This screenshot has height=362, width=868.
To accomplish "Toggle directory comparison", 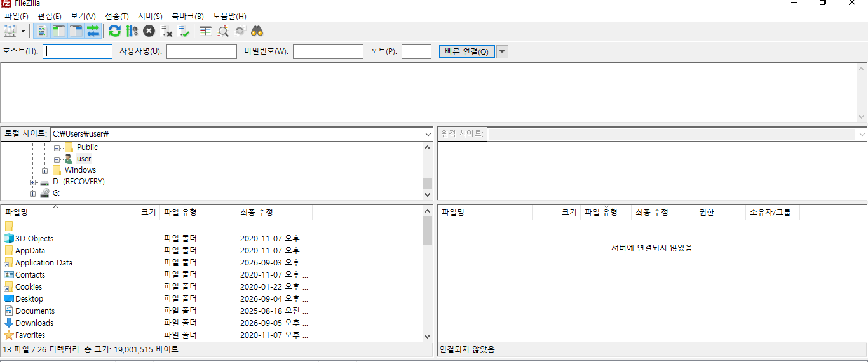I will 223,30.
